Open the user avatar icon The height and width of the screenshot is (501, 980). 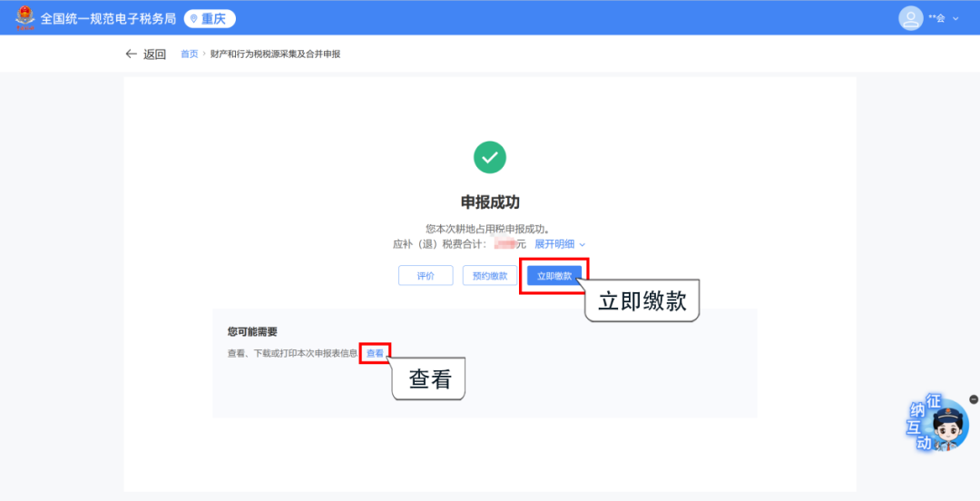click(911, 18)
